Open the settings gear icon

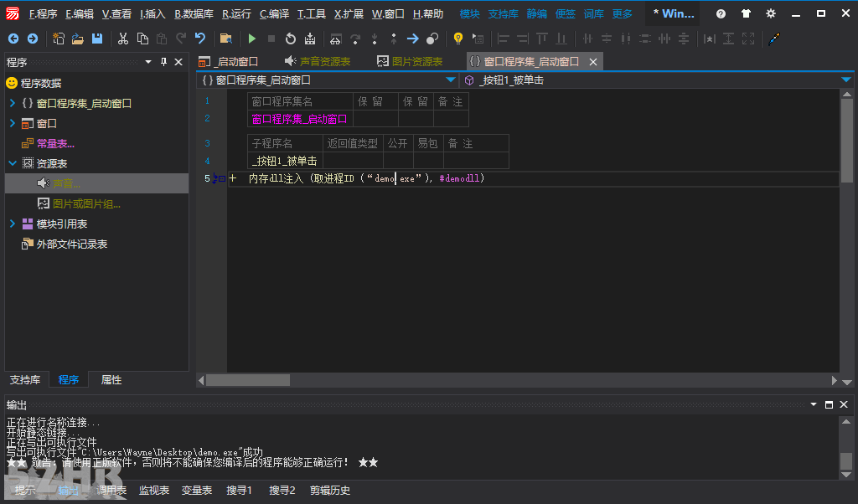771,13
